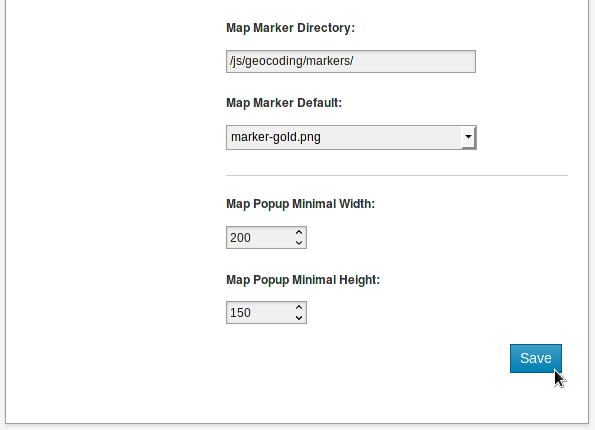This screenshot has height=430, width=595.
Task: Click the Map Popup Minimal Width label
Action: coord(300,204)
